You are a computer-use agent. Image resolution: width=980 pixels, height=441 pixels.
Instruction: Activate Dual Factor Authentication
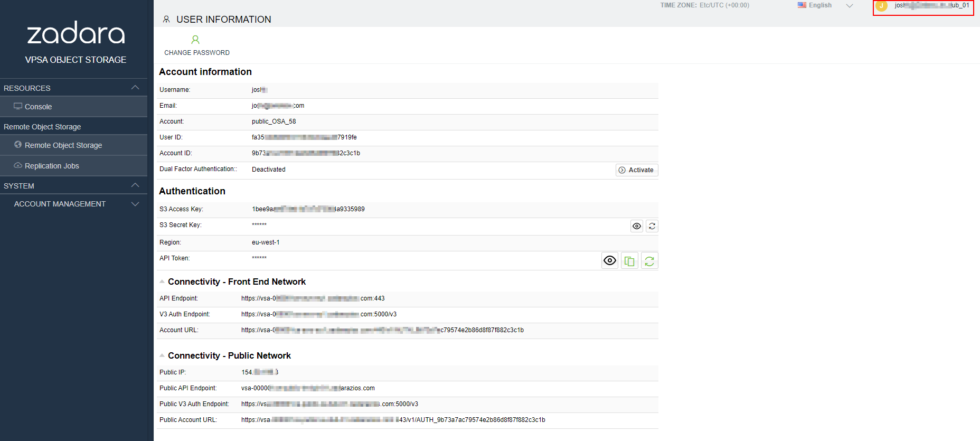[637, 170]
